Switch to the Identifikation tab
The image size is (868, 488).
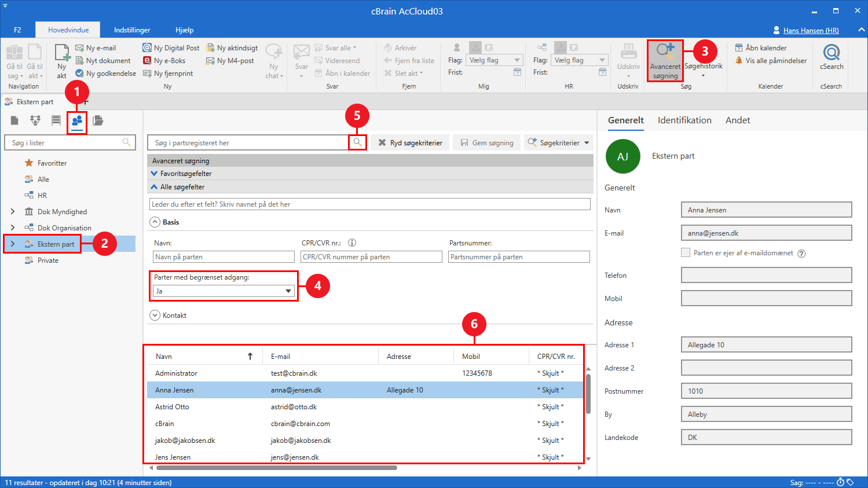(x=684, y=120)
